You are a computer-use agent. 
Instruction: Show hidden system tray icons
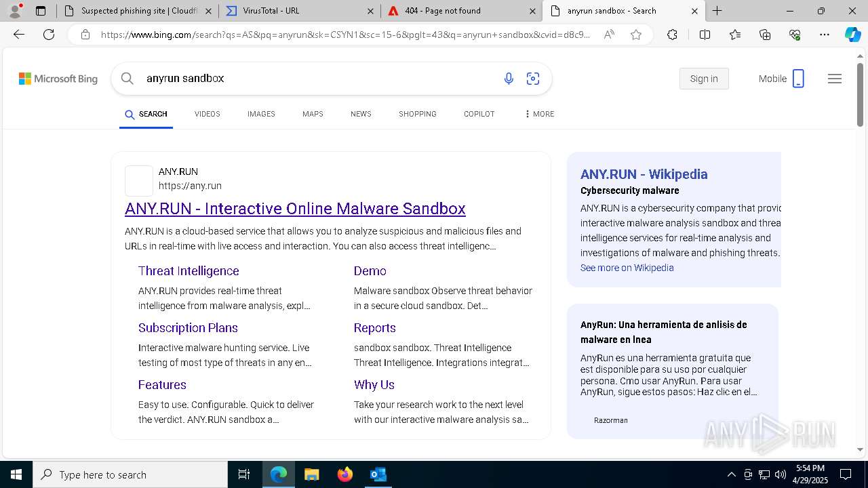point(731,474)
